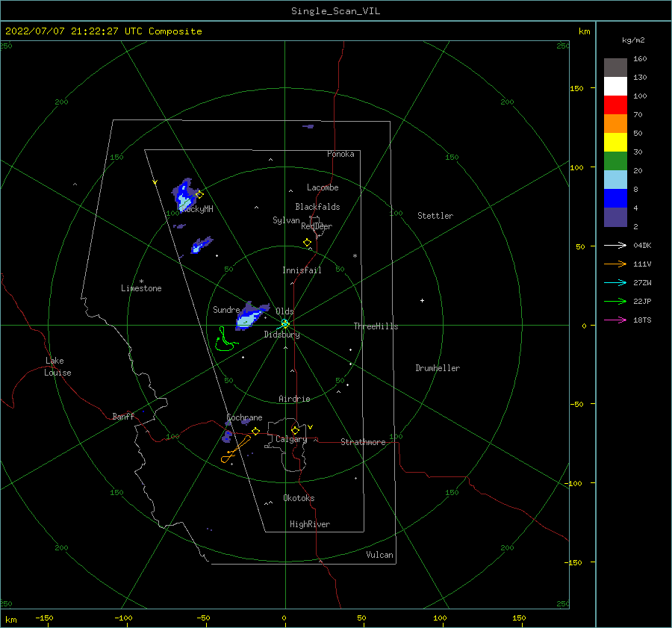The width and height of the screenshot is (672, 628).
Task: Click the magenta 18TS arrow icon
Action: coord(615,320)
